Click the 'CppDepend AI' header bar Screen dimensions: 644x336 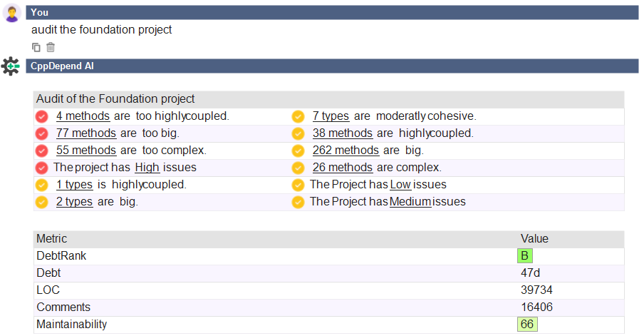tap(332, 66)
